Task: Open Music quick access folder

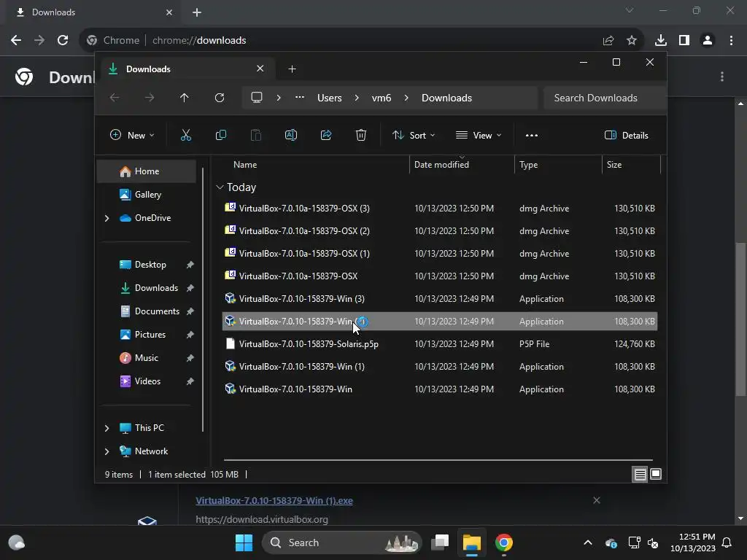Action: [146, 357]
